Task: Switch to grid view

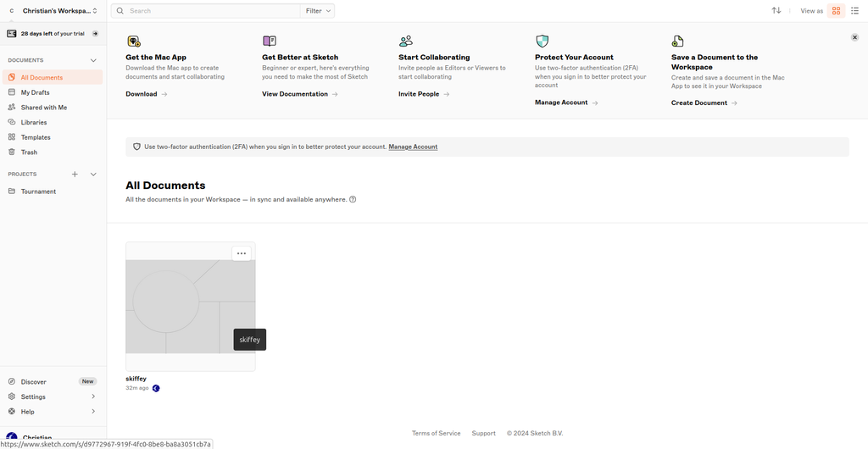Action: [x=836, y=10]
